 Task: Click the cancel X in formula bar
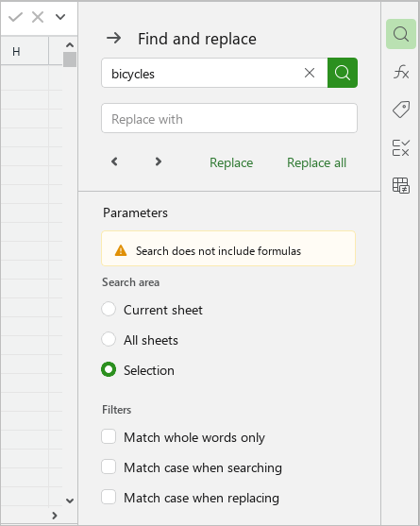38,17
